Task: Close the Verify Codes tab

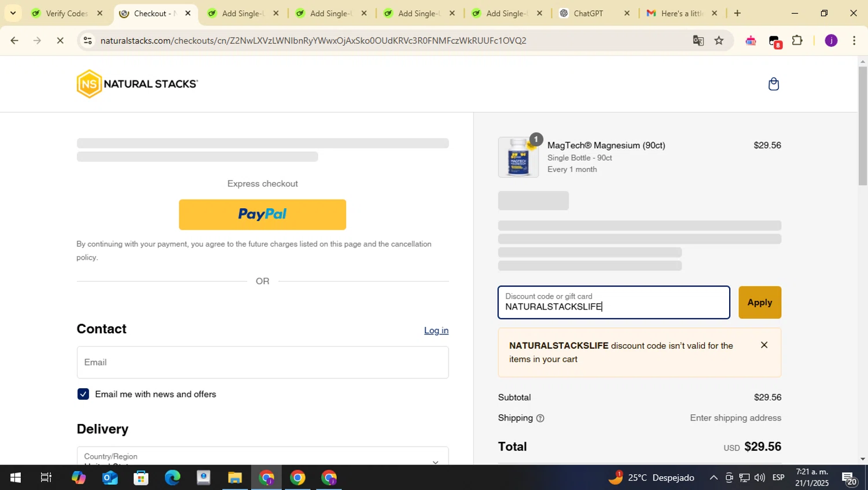Action: (100, 13)
